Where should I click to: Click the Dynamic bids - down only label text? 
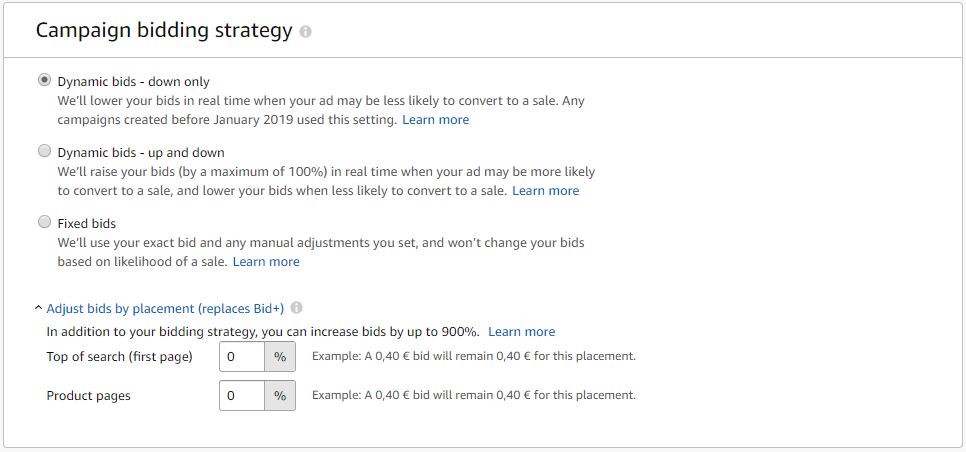coord(134,82)
